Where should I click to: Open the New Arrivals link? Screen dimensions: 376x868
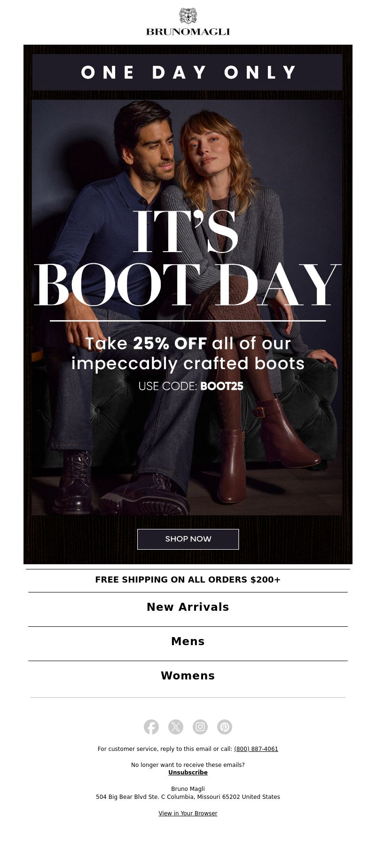(x=188, y=607)
